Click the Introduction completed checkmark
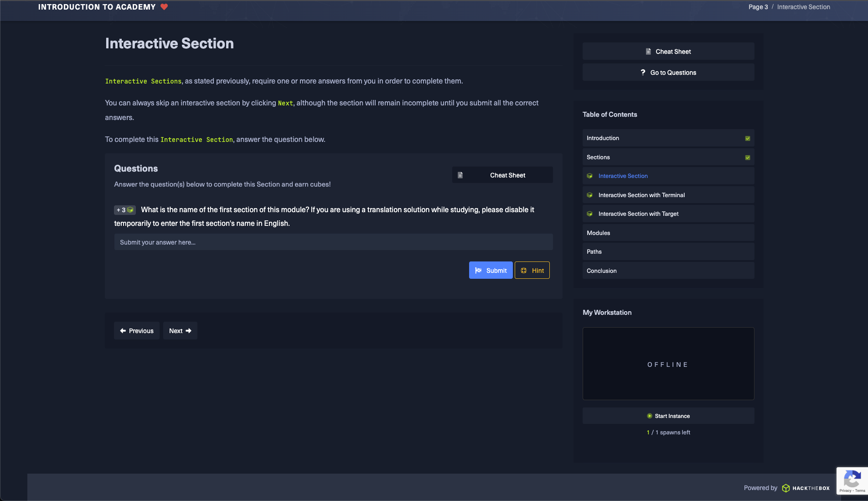Image resolution: width=868 pixels, height=501 pixels. tap(748, 138)
